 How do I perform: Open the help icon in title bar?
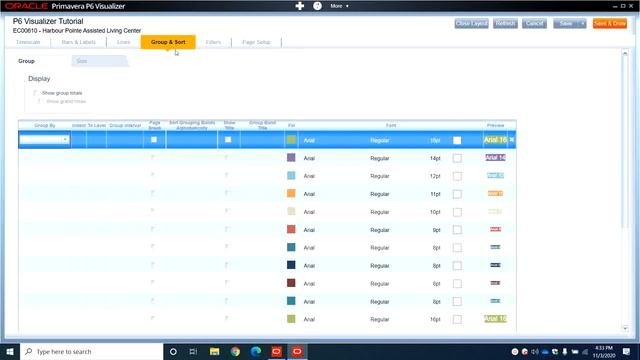(317, 6)
